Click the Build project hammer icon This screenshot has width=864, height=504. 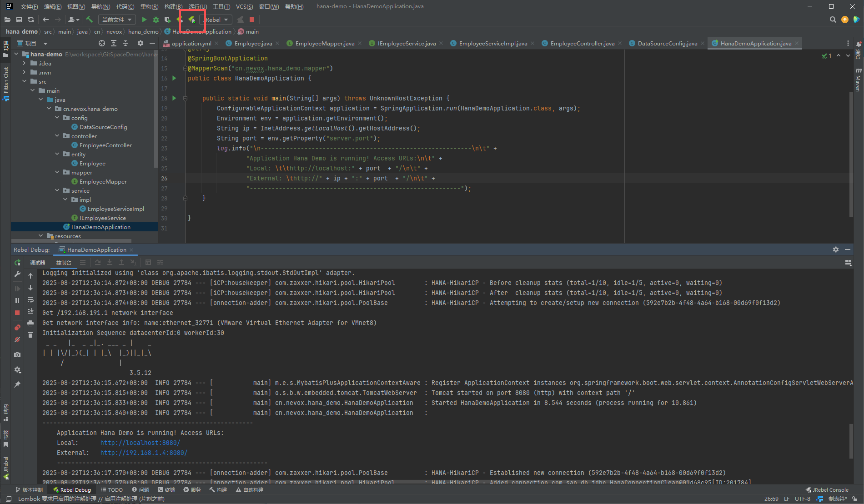click(x=90, y=20)
